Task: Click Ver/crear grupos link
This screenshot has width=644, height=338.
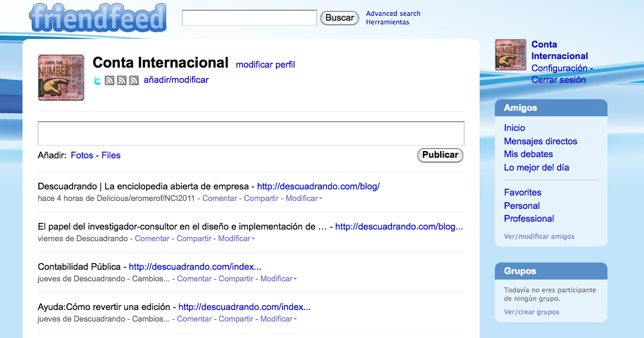Action: (x=531, y=312)
